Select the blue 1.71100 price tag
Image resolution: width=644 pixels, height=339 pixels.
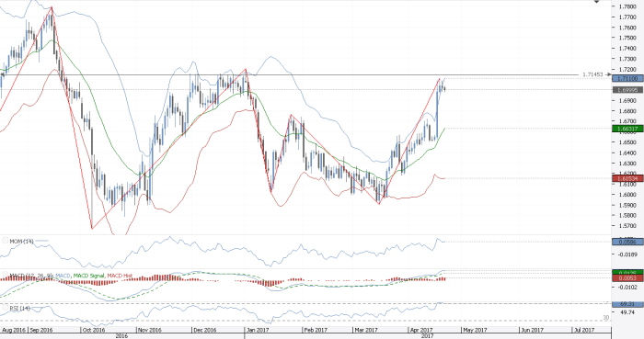(x=627, y=78)
